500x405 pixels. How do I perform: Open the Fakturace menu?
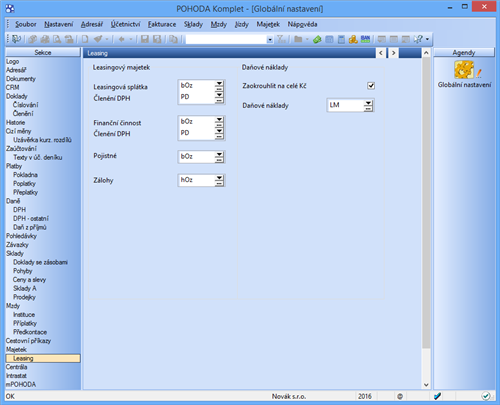[x=162, y=24]
